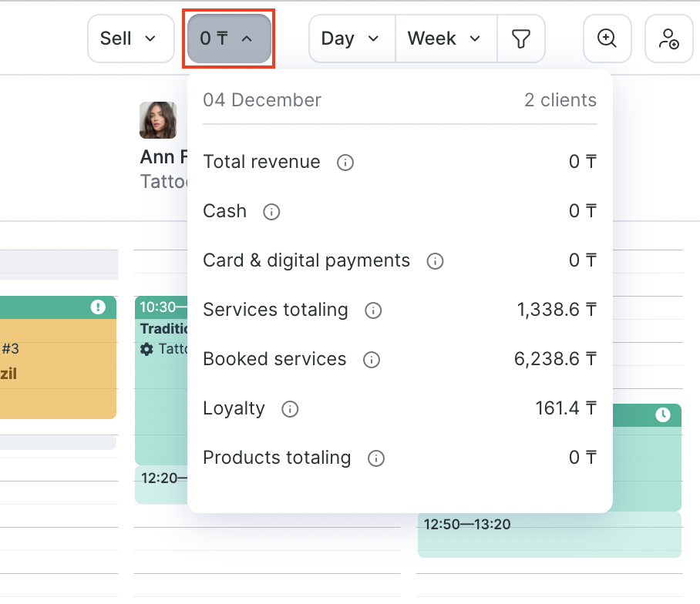Click the add staff member icon
The image size is (700, 604).
tap(668, 39)
